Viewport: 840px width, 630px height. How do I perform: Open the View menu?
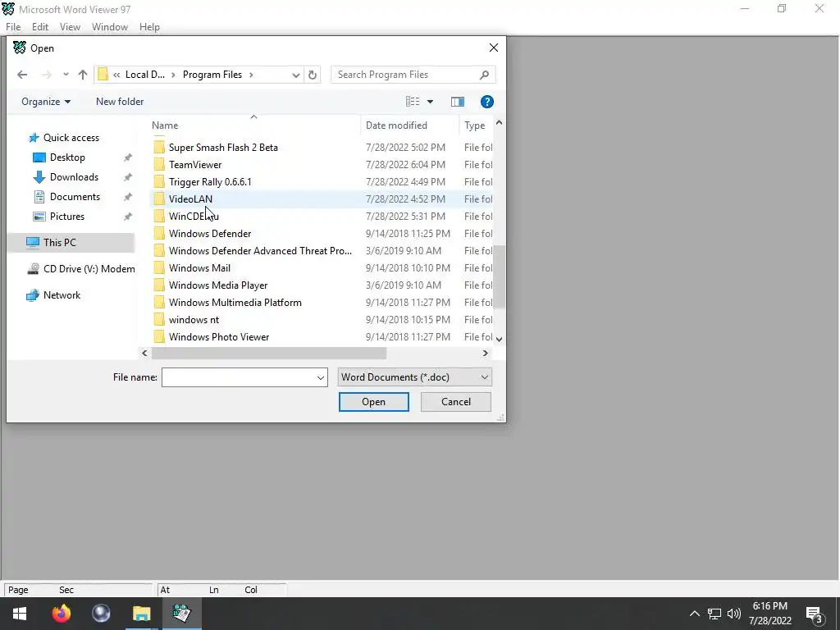coord(70,27)
